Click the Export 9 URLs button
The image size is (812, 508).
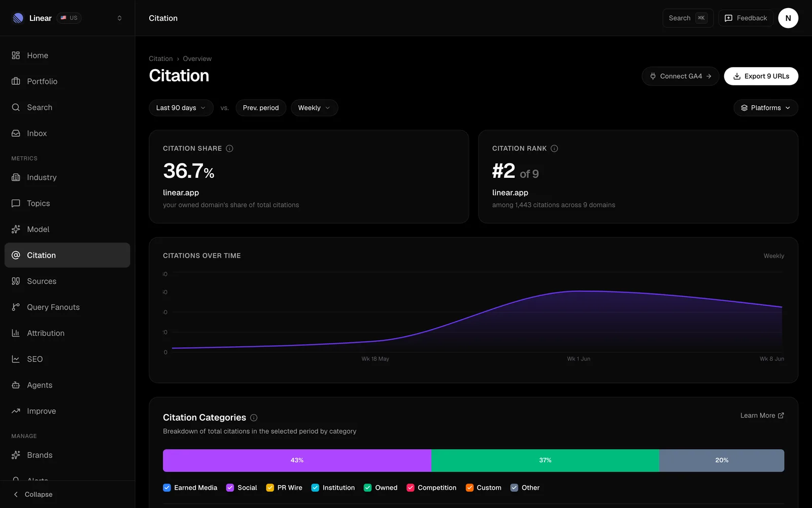[761, 76]
